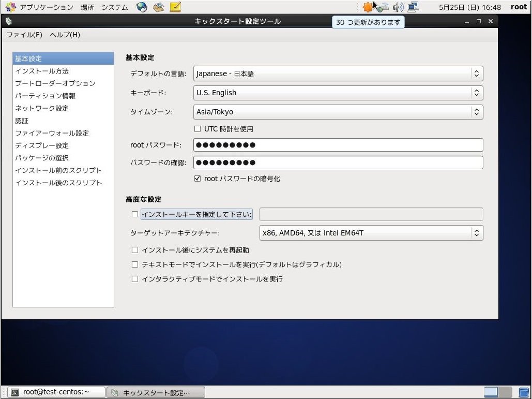Select パーティション情報 in the sidebar

tap(45, 96)
